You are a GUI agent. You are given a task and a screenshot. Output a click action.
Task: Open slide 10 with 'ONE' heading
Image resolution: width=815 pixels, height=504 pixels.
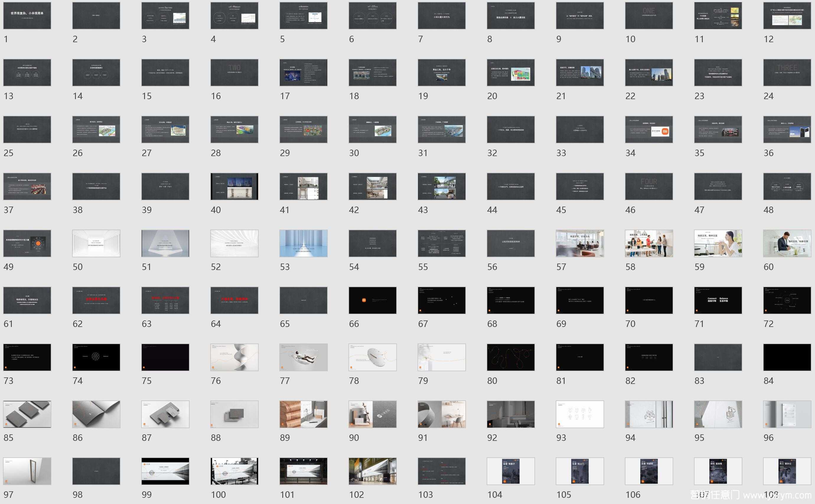tap(648, 16)
